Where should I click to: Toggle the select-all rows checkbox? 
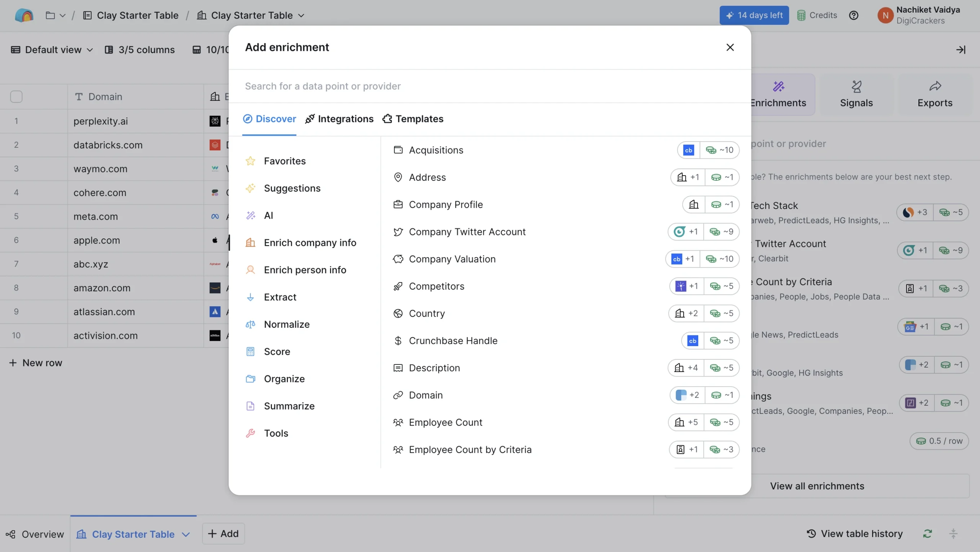16,96
